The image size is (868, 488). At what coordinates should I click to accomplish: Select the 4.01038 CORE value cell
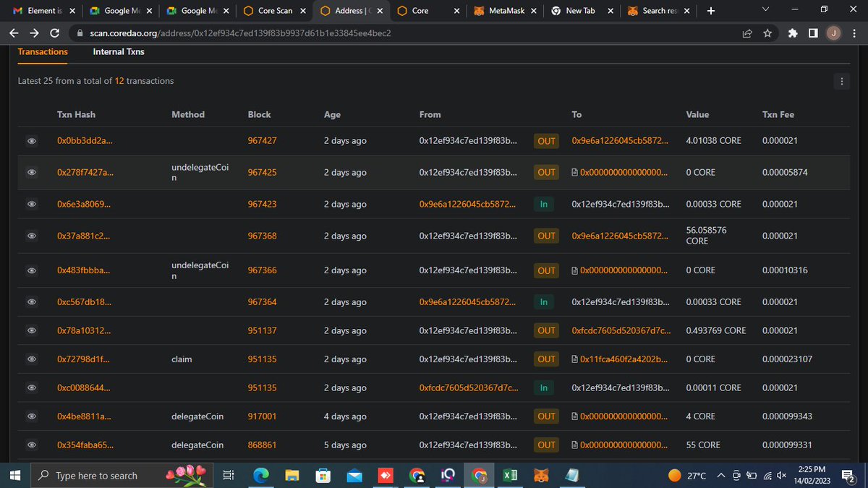(x=713, y=141)
